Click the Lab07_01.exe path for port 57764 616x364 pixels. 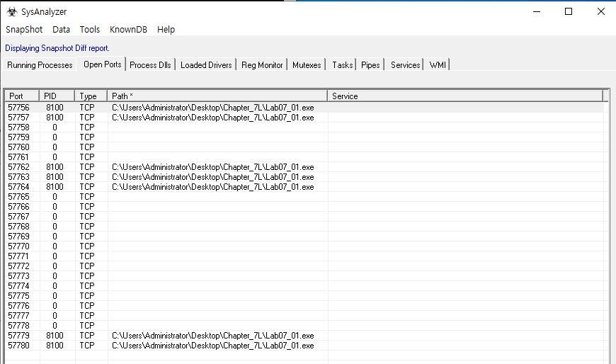click(x=213, y=187)
